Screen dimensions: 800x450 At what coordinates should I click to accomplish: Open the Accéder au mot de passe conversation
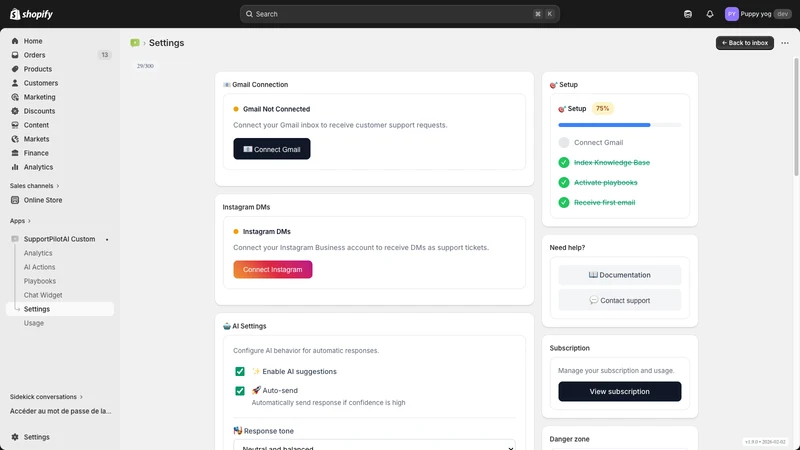tap(60, 411)
